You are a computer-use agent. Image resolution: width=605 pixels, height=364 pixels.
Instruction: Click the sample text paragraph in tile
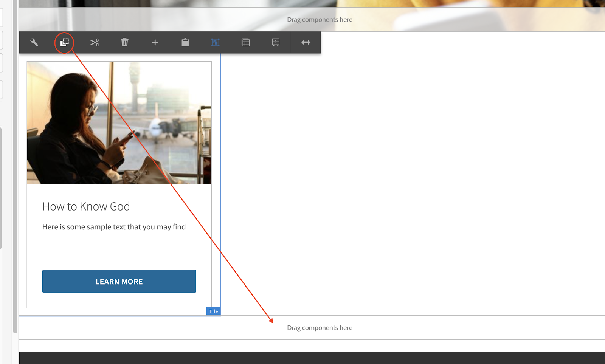coord(114,227)
